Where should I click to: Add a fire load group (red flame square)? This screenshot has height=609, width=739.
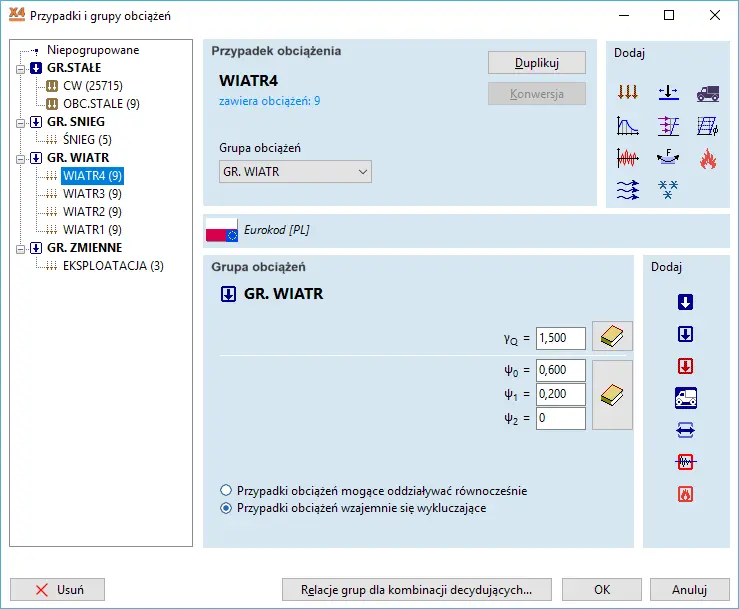pos(685,494)
